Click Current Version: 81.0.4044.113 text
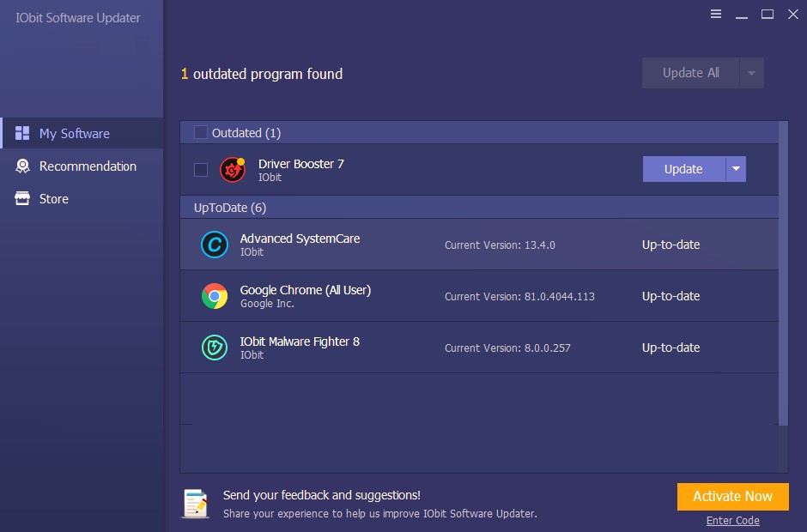807x532 pixels. click(519, 296)
